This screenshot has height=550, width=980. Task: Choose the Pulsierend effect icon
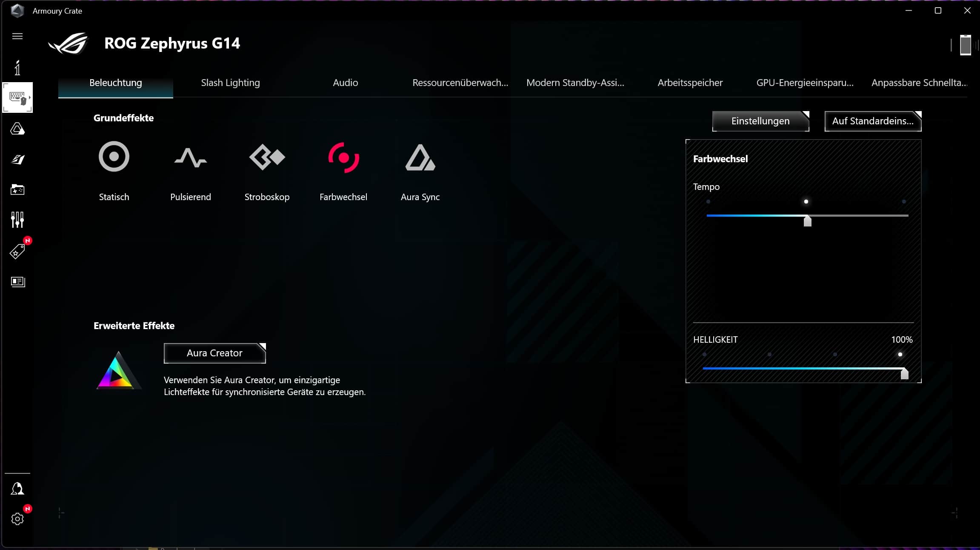click(190, 157)
